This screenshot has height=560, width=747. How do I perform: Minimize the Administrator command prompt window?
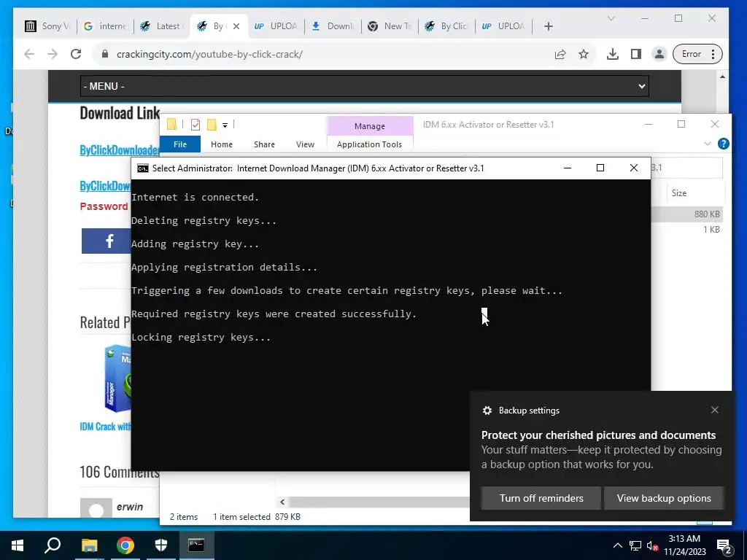pyautogui.click(x=568, y=168)
